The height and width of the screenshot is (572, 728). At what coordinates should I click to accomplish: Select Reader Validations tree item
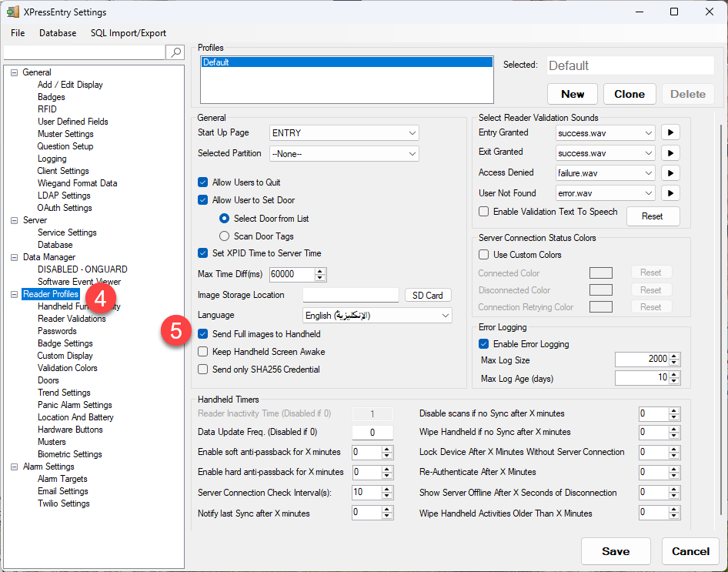coord(72,319)
